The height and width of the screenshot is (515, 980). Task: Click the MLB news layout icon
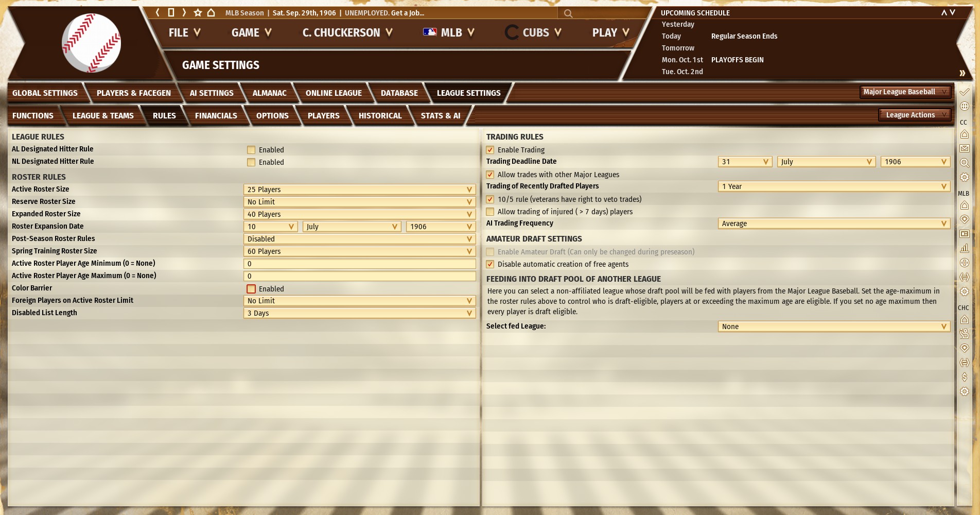(x=965, y=234)
